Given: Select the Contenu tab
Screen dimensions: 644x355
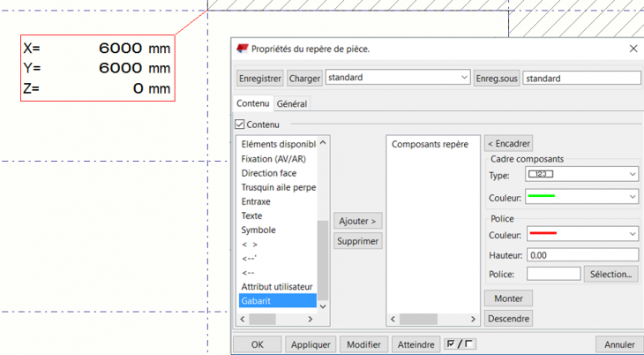Looking at the screenshot, I should tap(253, 104).
